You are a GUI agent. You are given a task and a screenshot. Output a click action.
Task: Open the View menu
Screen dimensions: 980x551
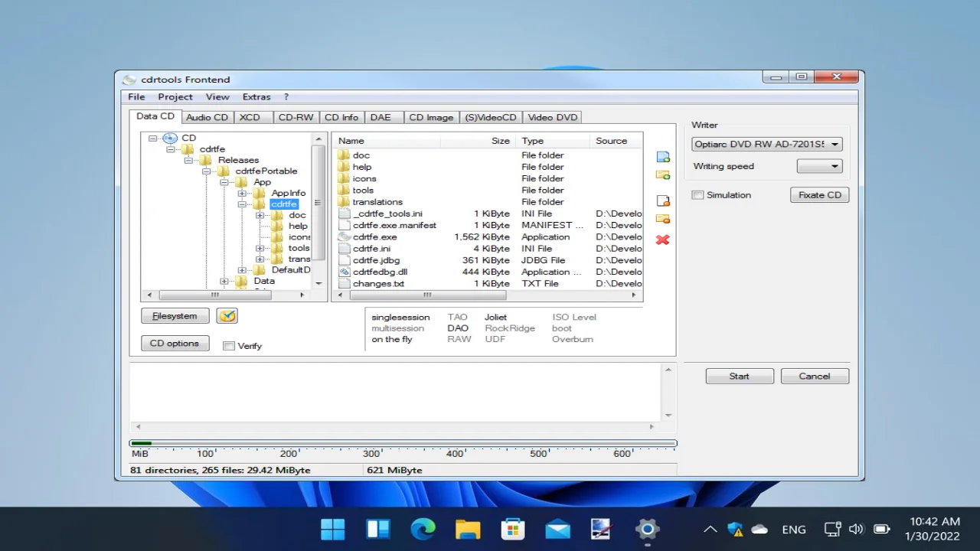(217, 97)
